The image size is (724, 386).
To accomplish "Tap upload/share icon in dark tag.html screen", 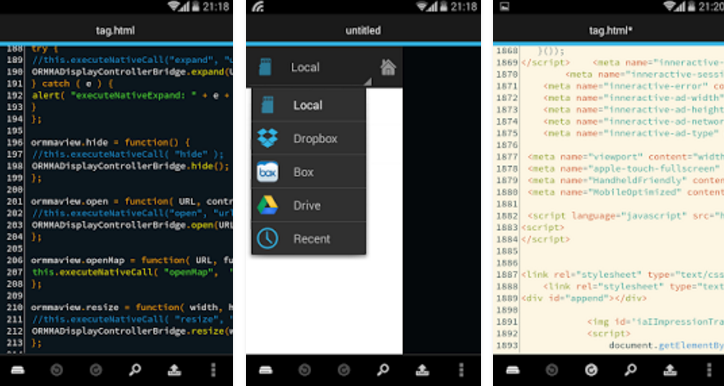I will pyautogui.click(x=174, y=370).
